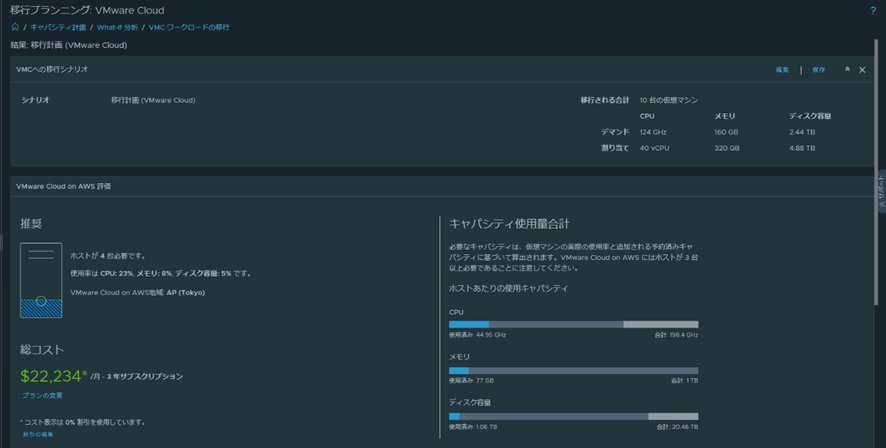Select 10 台の仮想マシン text
The image size is (886, 448).
coord(668,100)
